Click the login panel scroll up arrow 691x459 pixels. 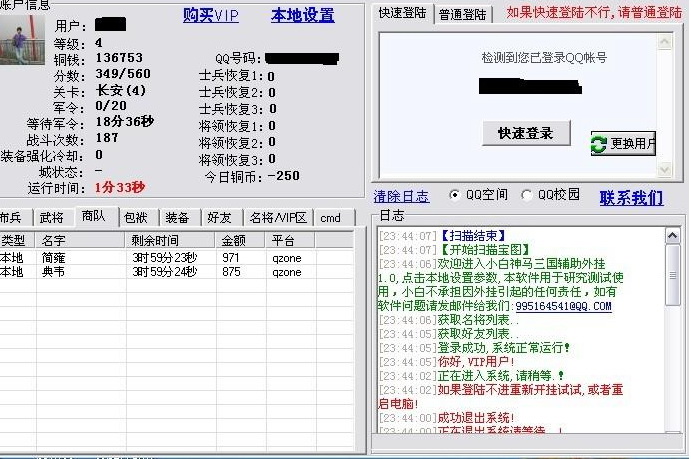(x=665, y=42)
